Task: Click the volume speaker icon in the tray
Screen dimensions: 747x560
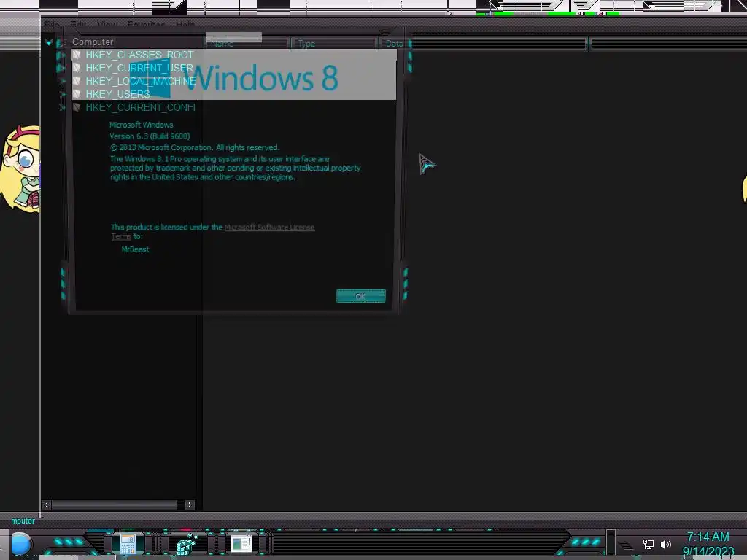Action: [665, 544]
